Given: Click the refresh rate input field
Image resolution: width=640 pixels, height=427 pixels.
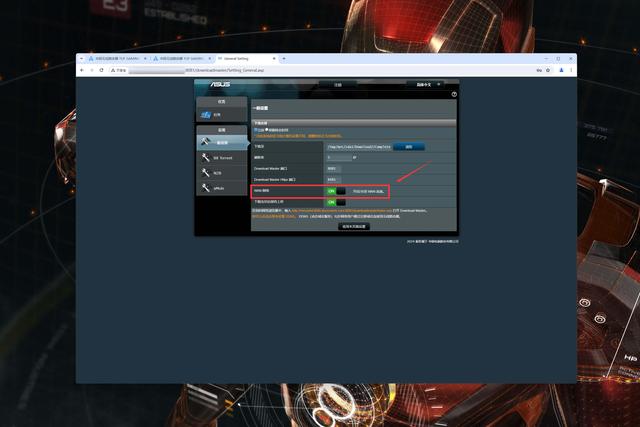Looking at the screenshot, I should click(x=339, y=157).
